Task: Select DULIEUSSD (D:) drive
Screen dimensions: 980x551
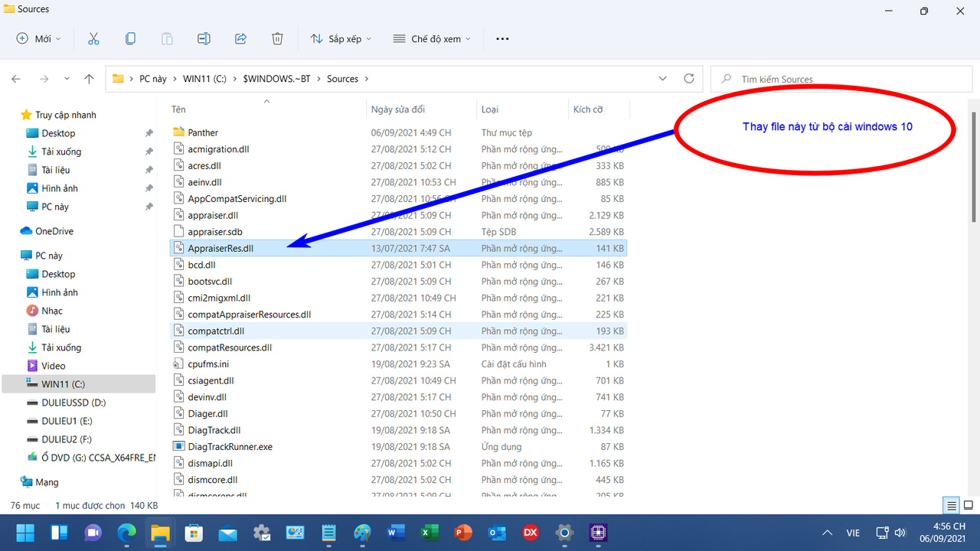Action: (73, 403)
